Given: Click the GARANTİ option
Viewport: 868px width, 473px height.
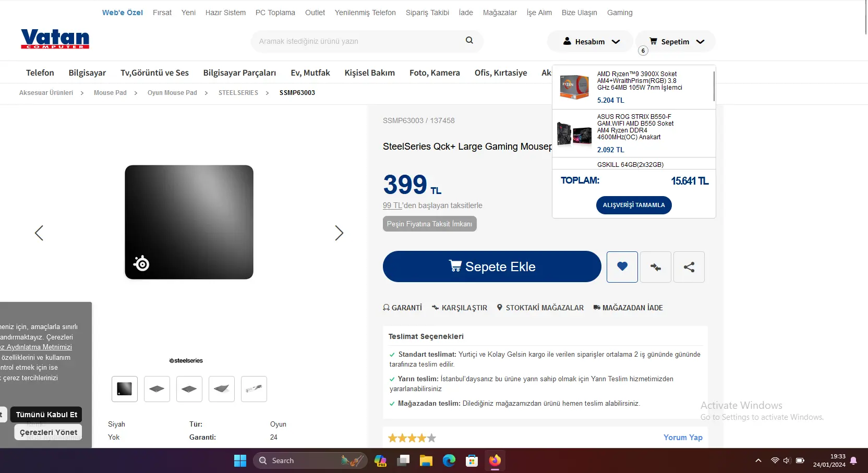Looking at the screenshot, I should coord(402,308).
